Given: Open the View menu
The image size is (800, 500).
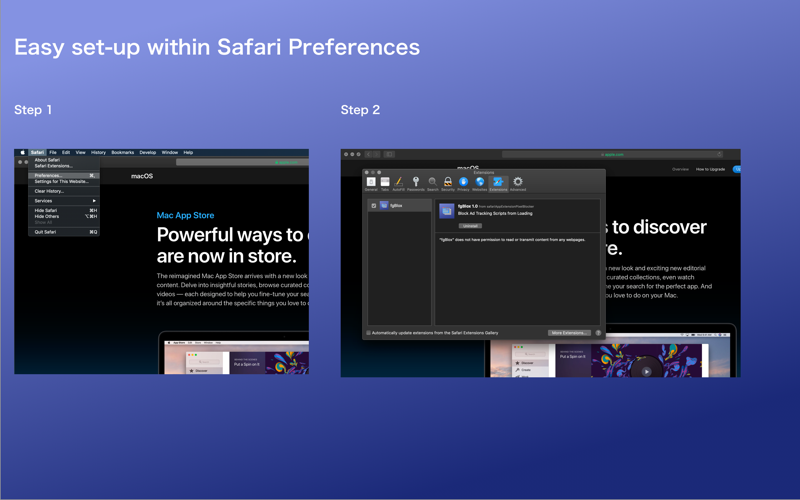Looking at the screenshot, I should pyautogui.click(x=81, y=152).
